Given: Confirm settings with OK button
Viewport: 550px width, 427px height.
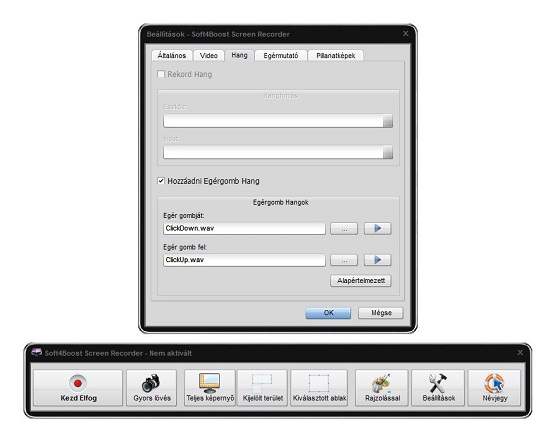Looking at the screenshot, I should (328, 313).
